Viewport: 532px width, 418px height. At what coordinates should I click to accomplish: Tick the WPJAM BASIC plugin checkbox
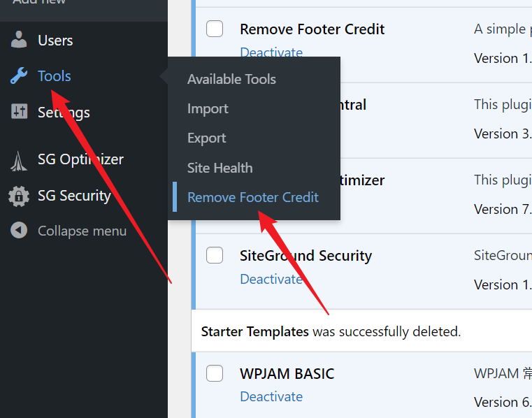coord(215,373)
